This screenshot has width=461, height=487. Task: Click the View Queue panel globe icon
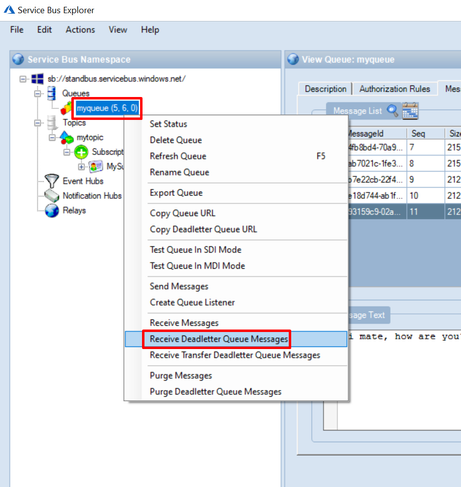(293, 59)
